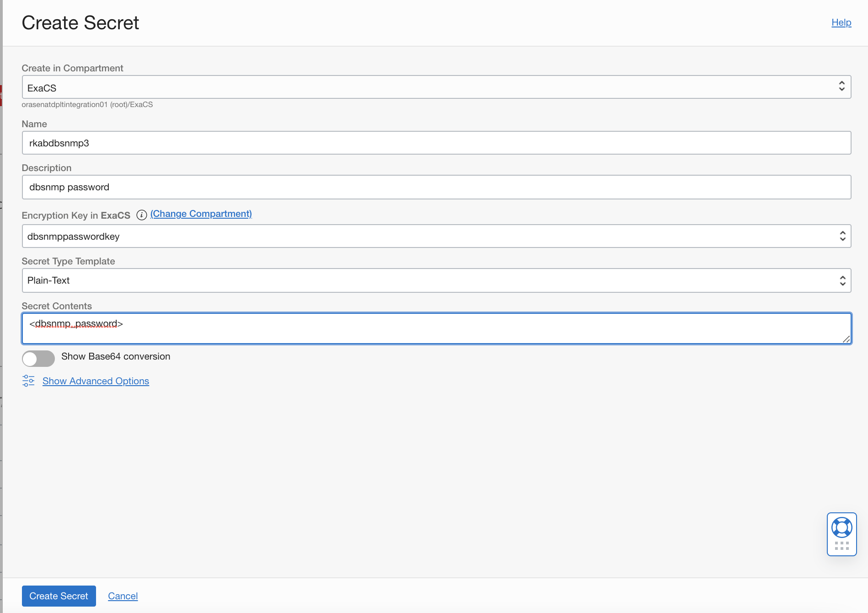Click the support widget drag-handle dots
Viewport: 868px width, 613px height.
[841, 546]
